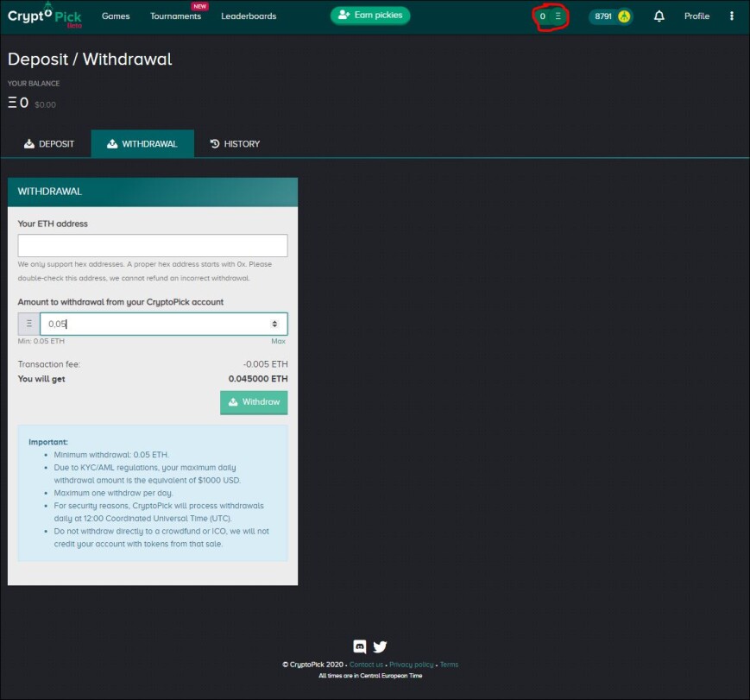Open the Terms link
Image resolution: width=750 pixels, height=700 pixels.
pyautogui.click(x=449, y=665)
